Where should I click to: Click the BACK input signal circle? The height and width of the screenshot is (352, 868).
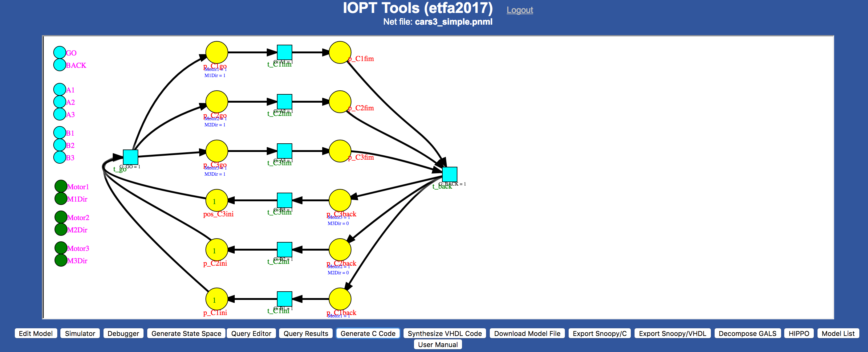(x=60, y=65)
